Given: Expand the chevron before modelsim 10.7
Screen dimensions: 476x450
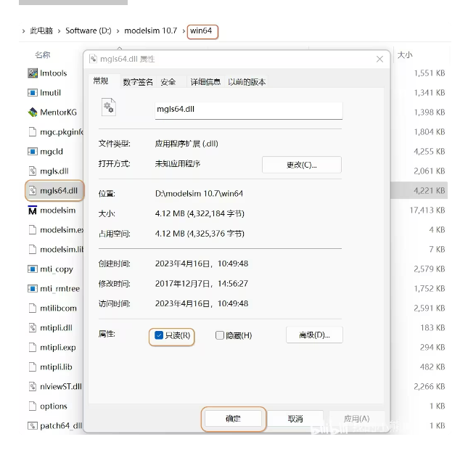Looking at the screenshot, I should (118, 31).
